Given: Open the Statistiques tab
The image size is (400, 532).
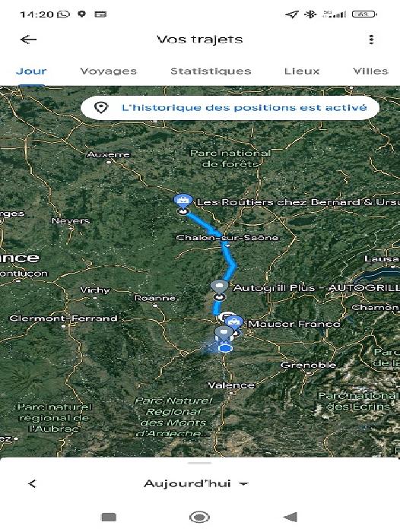Looking at the screenshot, I should (x=211, y=71).
